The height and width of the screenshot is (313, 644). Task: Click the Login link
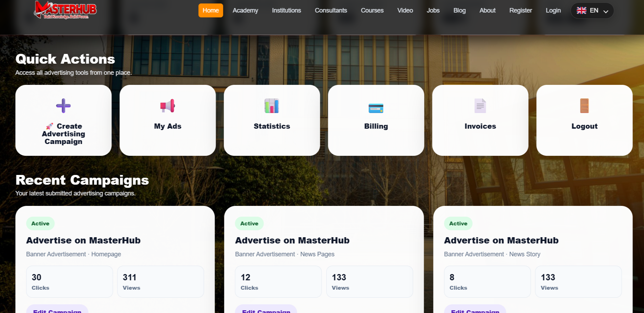coord(553,10)
